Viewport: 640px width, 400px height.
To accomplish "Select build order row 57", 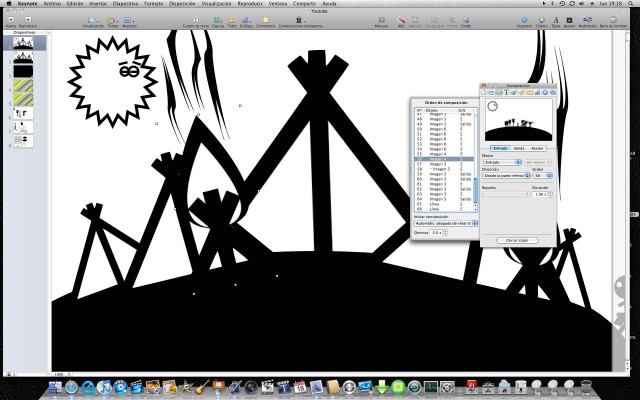I will 444,164.
